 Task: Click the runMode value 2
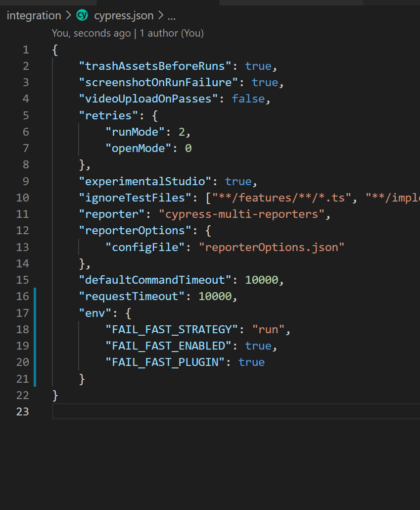tap(182, 132)
